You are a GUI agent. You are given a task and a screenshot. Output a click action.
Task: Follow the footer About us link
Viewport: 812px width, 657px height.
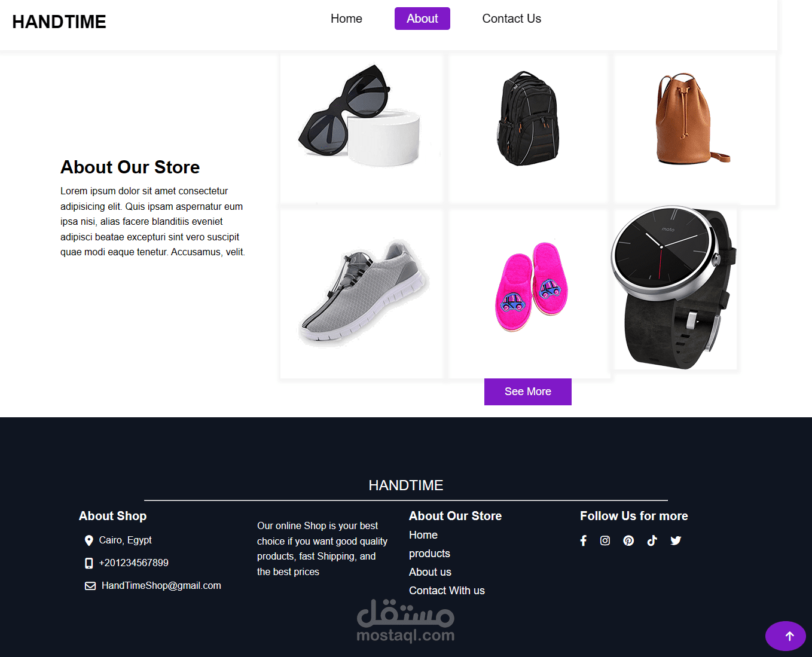pos(430,572)
